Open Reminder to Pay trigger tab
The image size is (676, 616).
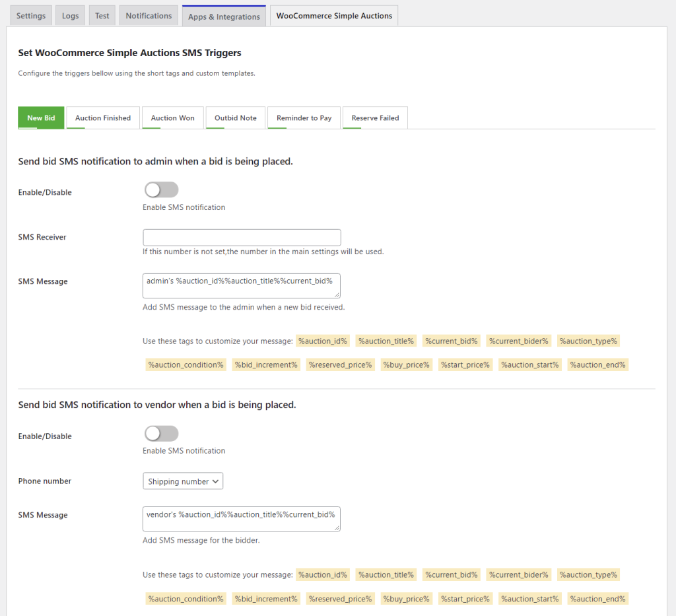(304, 118)
